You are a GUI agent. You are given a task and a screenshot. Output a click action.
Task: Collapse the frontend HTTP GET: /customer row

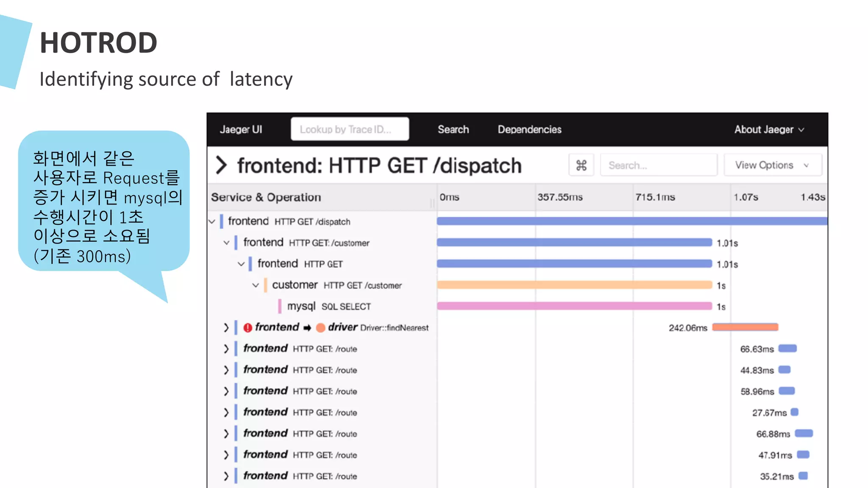[226, 243]
